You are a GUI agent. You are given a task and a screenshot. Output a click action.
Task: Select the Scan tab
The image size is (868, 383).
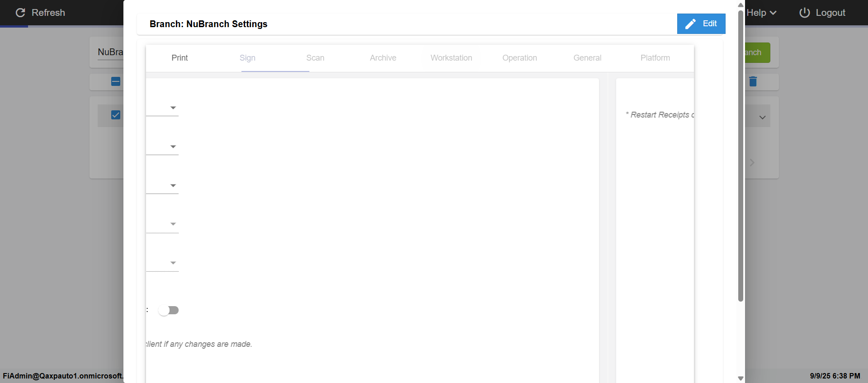pyautogui.click(x=315, y=58)
